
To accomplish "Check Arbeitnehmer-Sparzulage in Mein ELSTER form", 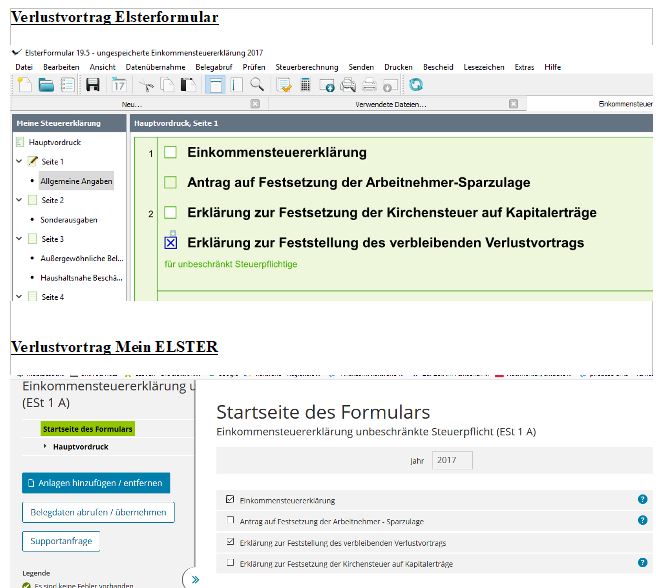I will (x=230, y=520).
